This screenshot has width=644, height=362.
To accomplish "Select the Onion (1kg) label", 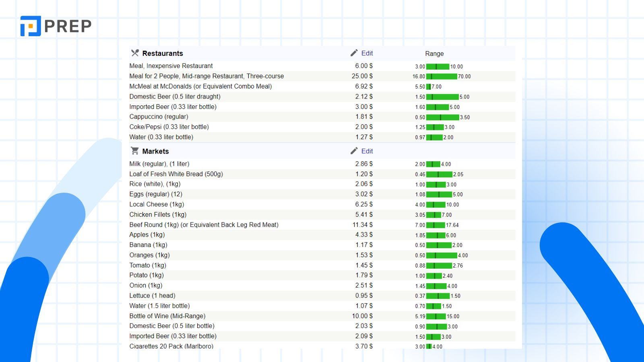I will (146, 285).
